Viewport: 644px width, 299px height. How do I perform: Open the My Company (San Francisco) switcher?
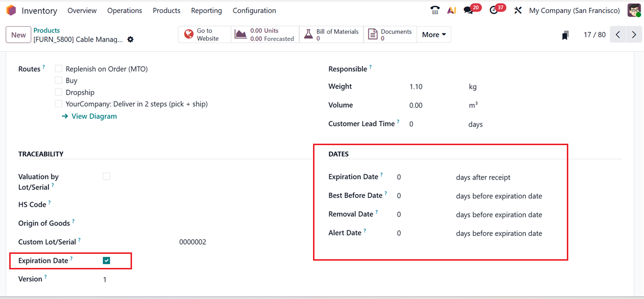click(574, 10)
